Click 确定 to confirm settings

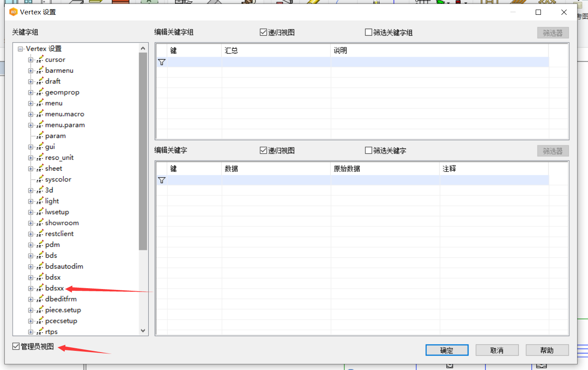click(447, 350)
